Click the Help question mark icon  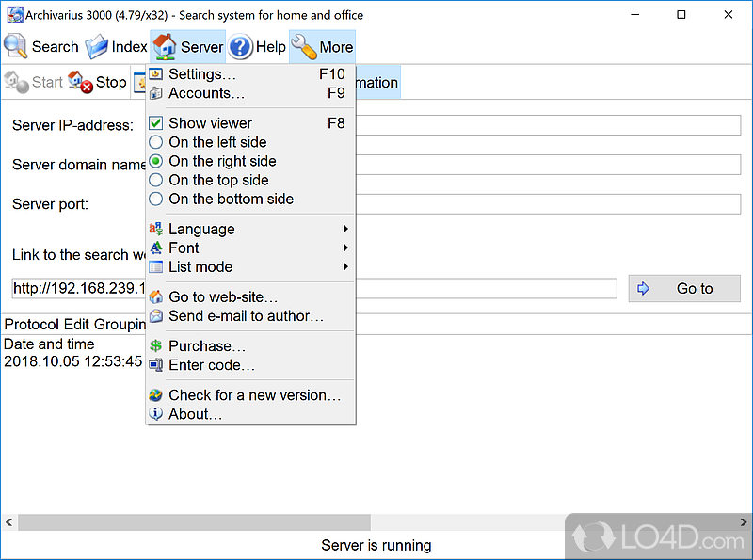point(240,46)
